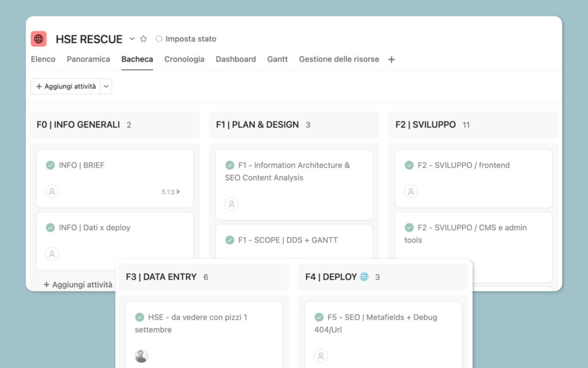Viewport: 588px width, 368px height.
Task: Star the HSE RESCUE project as favorite
Action: pyautogui.click(x=144, y=39)
